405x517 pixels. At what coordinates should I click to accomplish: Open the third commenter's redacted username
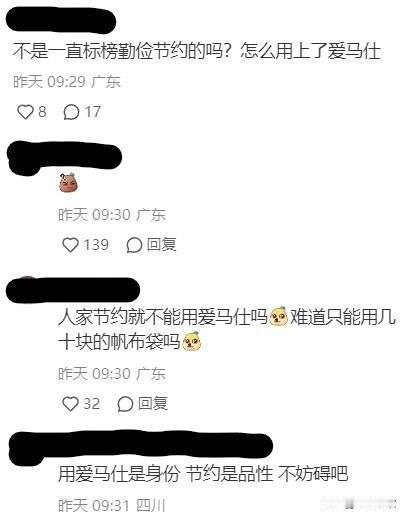tap(73, 290)
